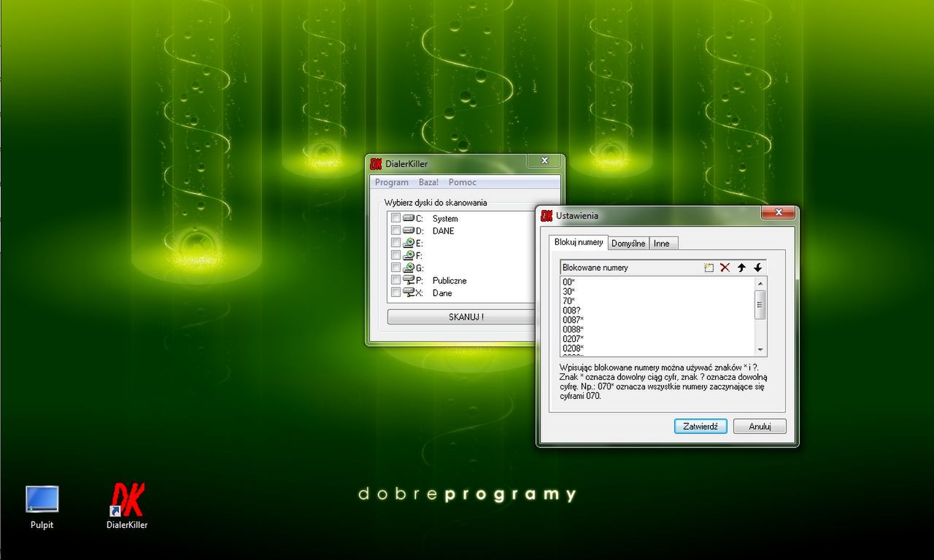Click the new blocked number icon
The height and width of the screenshot is (560, 934).
pyautogui.click(x=709, y=268)
